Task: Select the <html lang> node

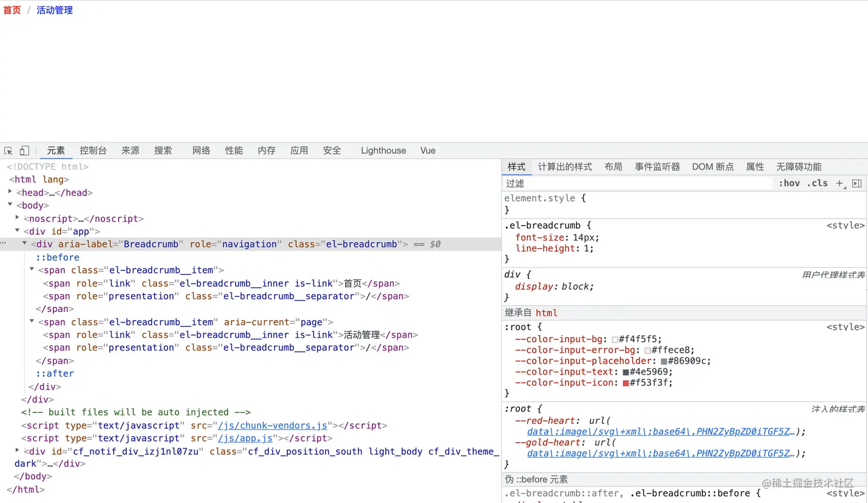Action: 38,180
